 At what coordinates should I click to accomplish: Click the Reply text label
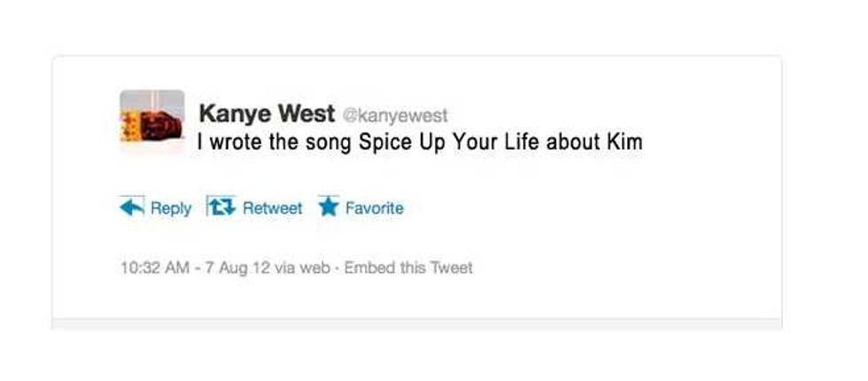[171, 208]
